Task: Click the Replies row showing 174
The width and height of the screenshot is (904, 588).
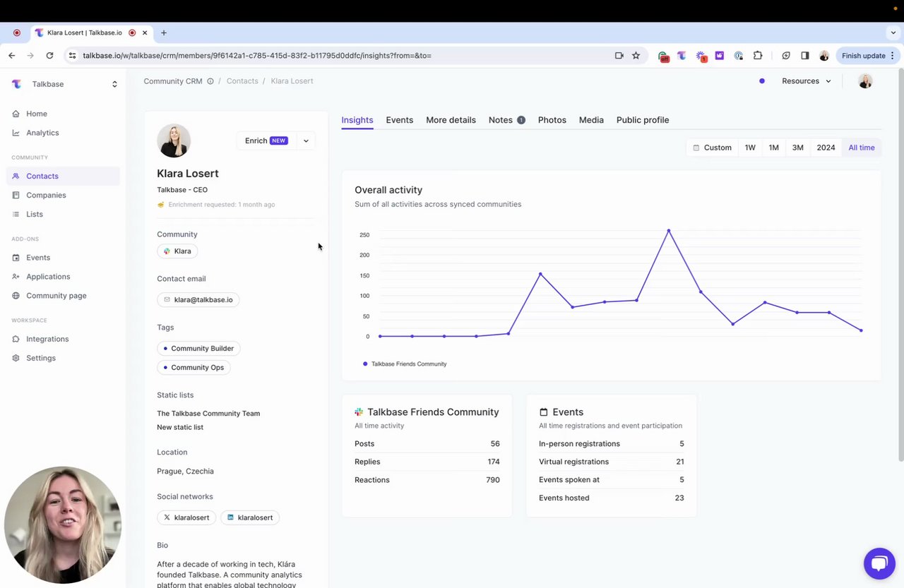Action: [x=427, y=462]
